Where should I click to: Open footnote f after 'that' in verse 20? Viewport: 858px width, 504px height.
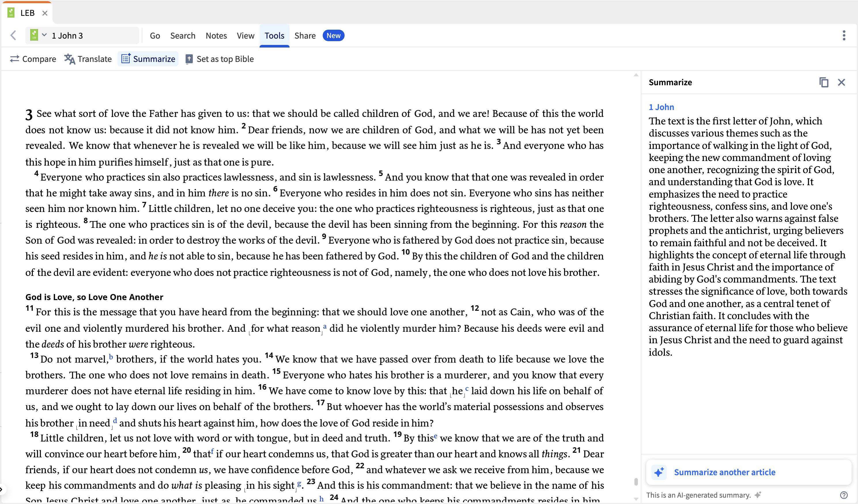tap(212, 451)
